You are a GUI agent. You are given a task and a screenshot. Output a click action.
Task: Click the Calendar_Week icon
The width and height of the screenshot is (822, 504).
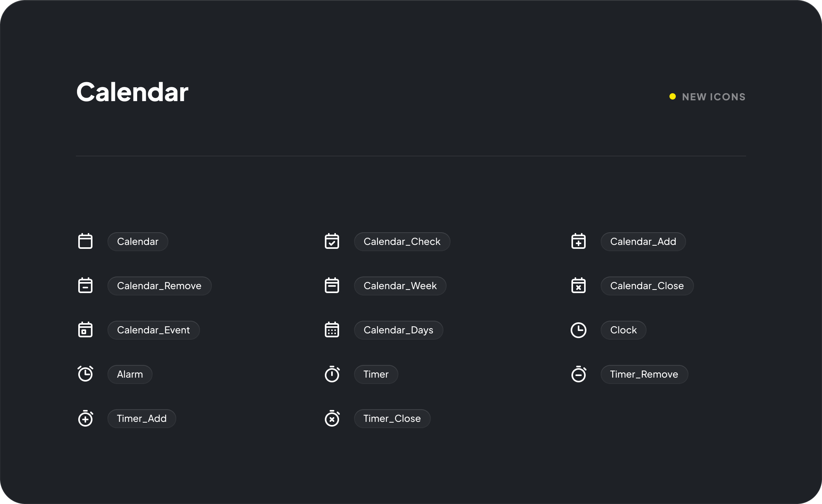[x=332, y=286]
